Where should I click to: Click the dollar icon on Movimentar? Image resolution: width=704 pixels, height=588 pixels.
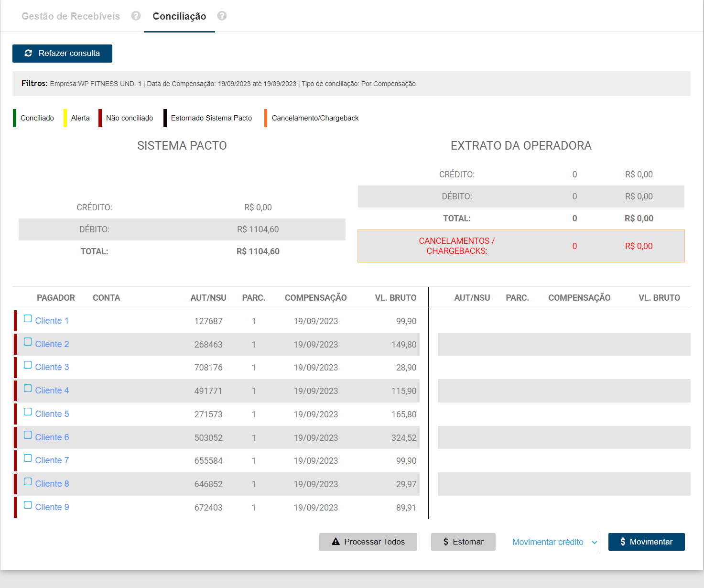[x=623, y=542]
